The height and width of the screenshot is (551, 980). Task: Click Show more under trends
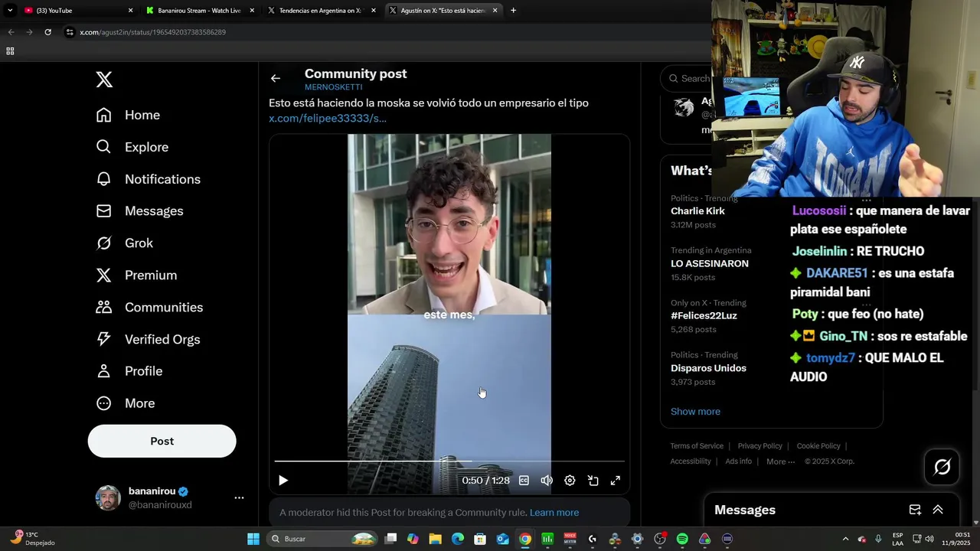click(695, 412)
